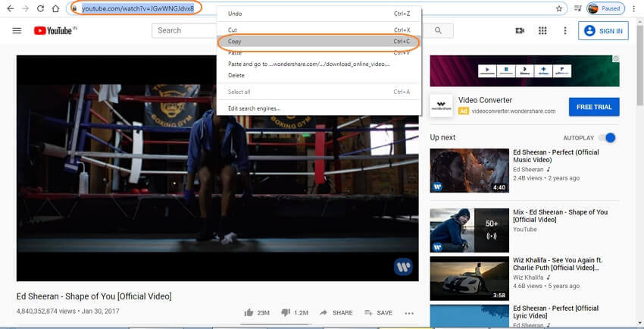Viewport: 644px width, 329px height.
Task: Open the YouTube apps grid icon
Action: pos(542,30)
